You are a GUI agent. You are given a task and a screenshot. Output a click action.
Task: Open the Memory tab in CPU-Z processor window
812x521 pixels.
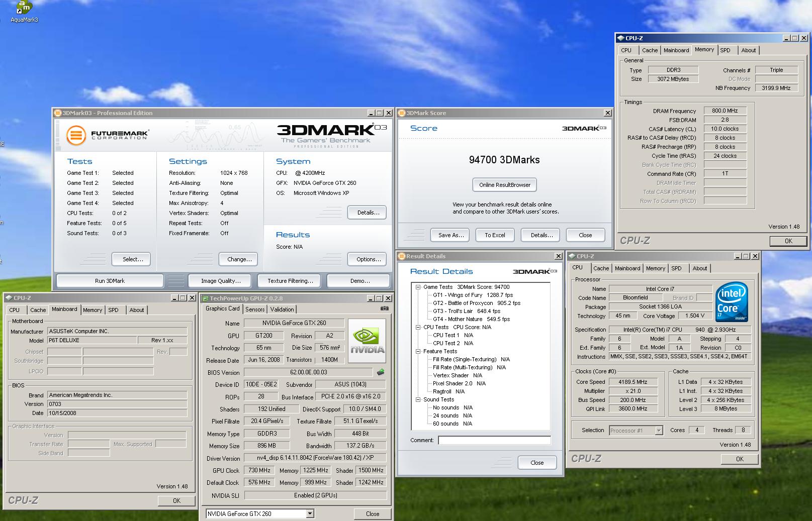(x=656, y=268)
